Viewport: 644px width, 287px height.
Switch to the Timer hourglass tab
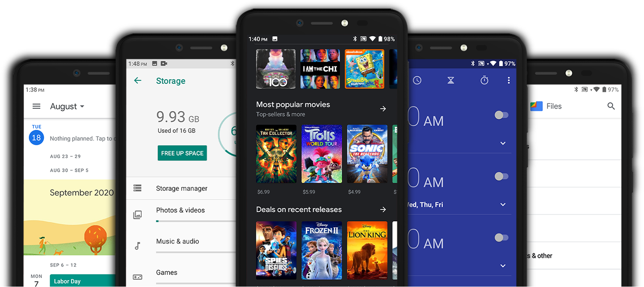[x=450, y=80]
